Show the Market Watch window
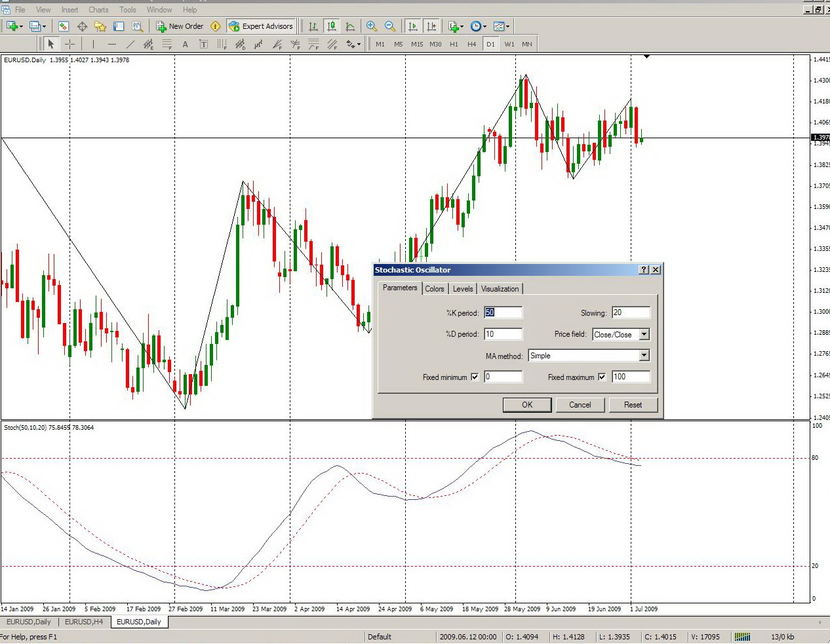The height and width of the screenshot is (644, 830). [64, 26]
